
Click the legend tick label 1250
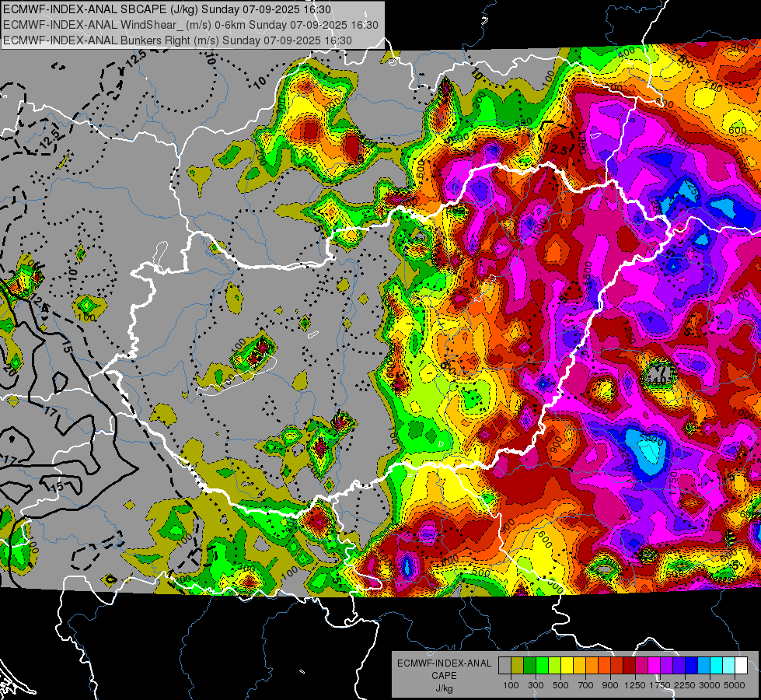point(635,685)
